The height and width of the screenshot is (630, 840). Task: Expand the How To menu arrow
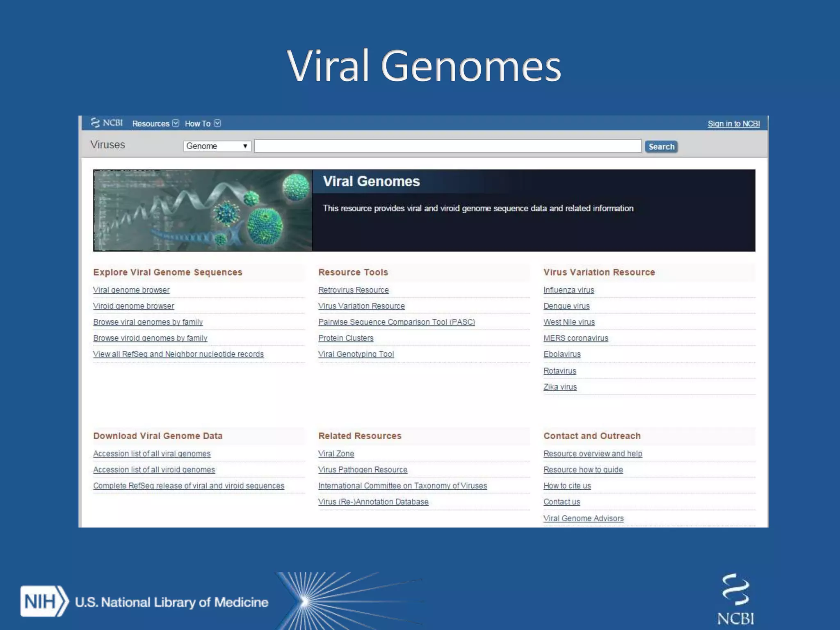pyautogui.click(x=217, y=123)
